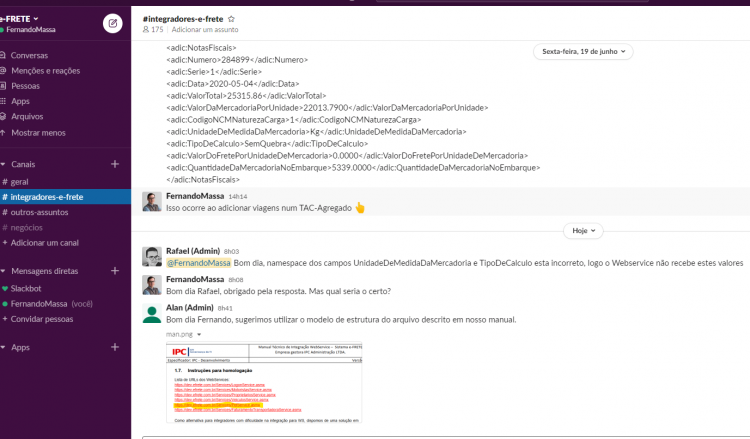Click the @FernandoMassa mention
Image resolution: width=750 pixels, height=439 pixels.
click(199, 263)
